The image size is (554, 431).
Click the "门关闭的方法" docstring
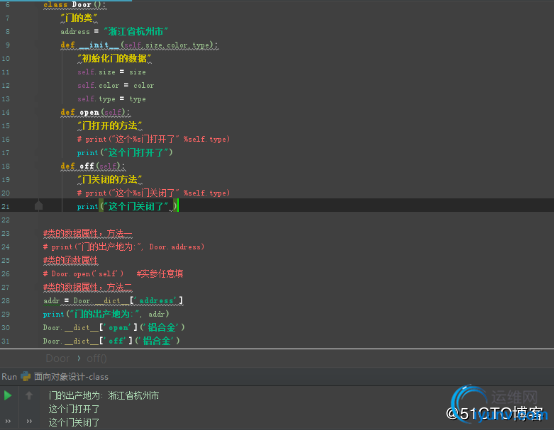click(110, 179)
